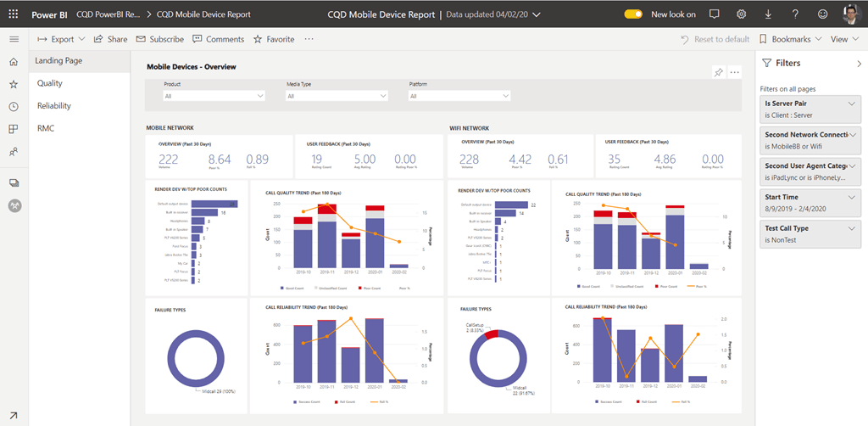Image resolution: width=868 pixels, height=426 pixels.
Task: Click the Download arrow icon in header
Action: click(x=768, y=14)
